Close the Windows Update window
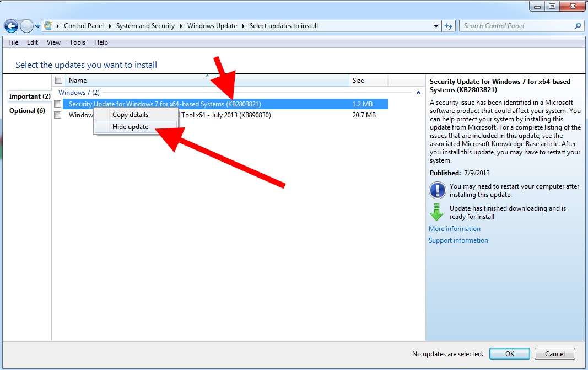 [573, 7]
